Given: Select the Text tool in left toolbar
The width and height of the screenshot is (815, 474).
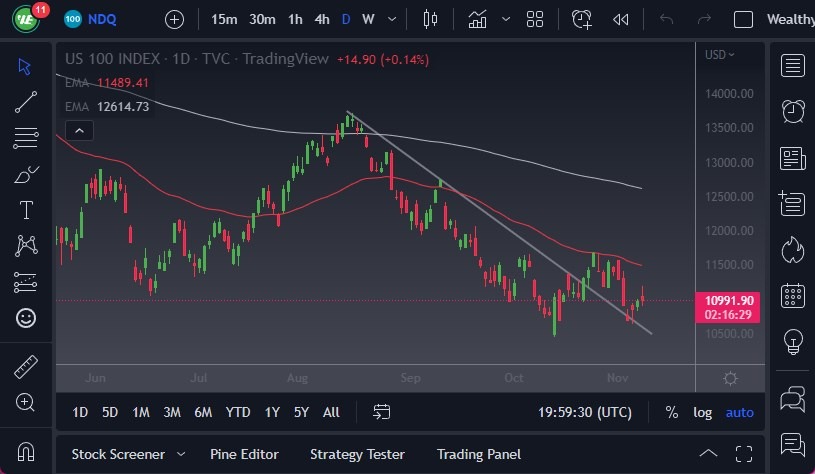Looking at the screenshot, I should [x=26, y=210].
